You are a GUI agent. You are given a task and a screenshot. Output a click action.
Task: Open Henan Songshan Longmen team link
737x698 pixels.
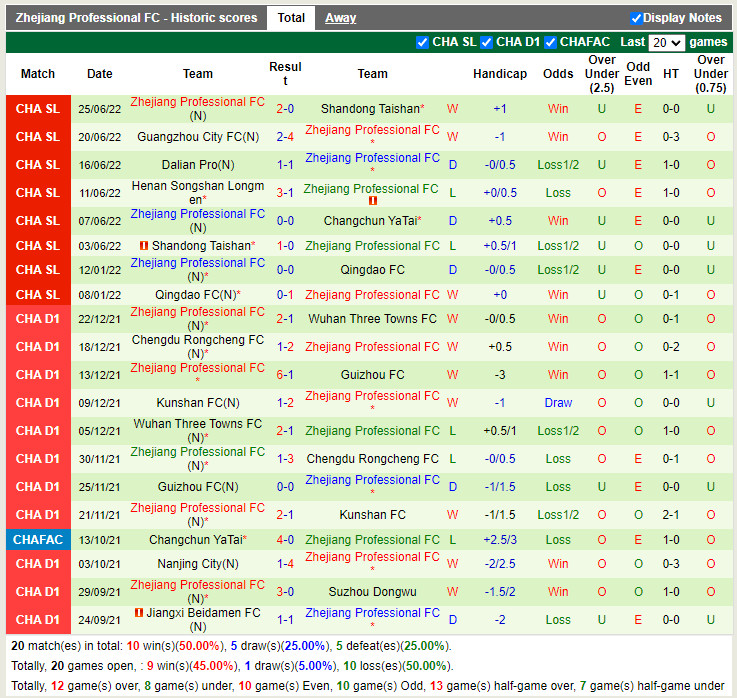198,193
